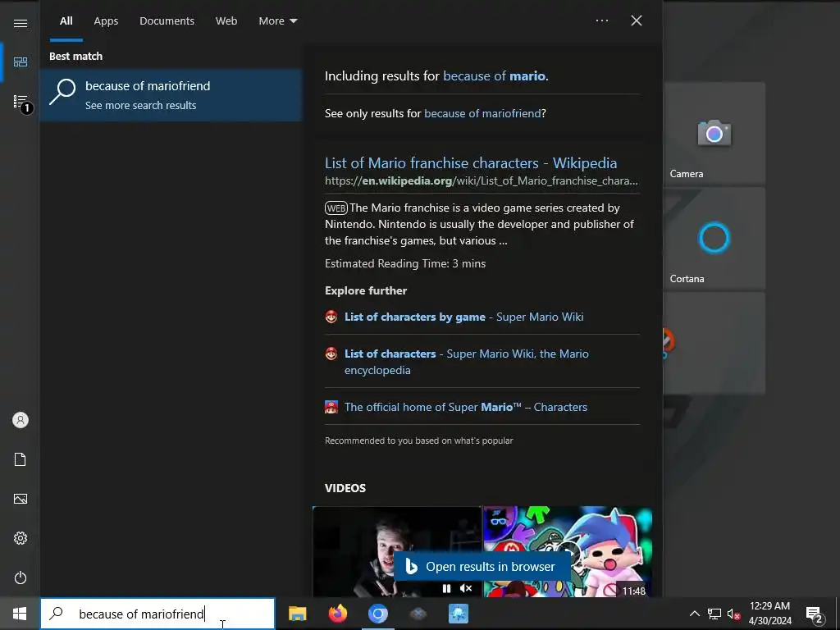Click 'Estimated Reading Time: 3 mins' text
The image size is (840, 630).
[405, 263]
